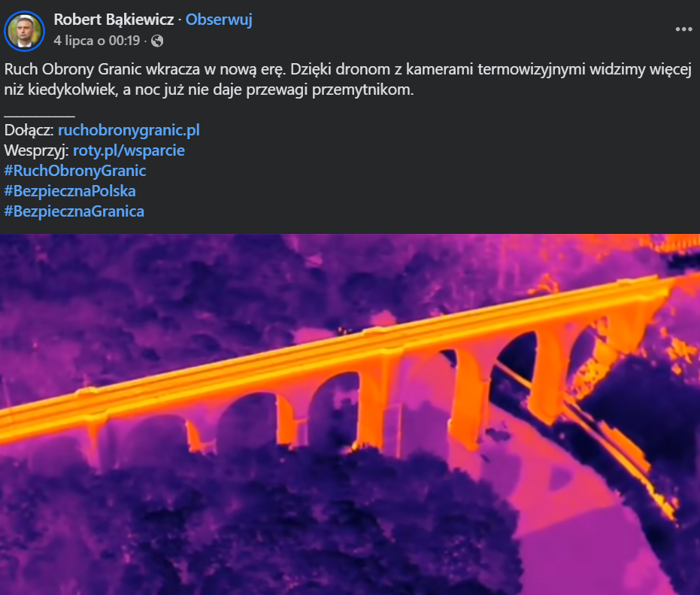700x595 pixels.
Task: Click the Obserwuj follow link
Action: (x=219, y=20)
